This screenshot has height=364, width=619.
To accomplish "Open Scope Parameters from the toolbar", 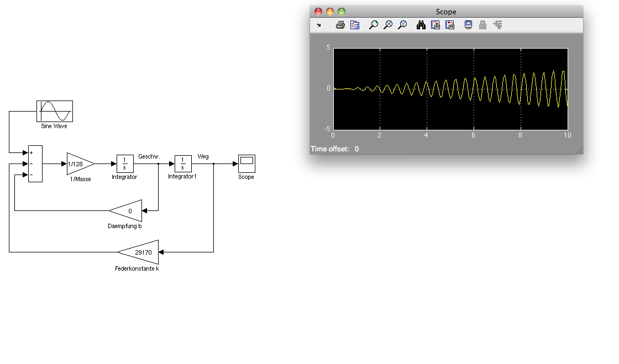I will (x=355, y=25).
